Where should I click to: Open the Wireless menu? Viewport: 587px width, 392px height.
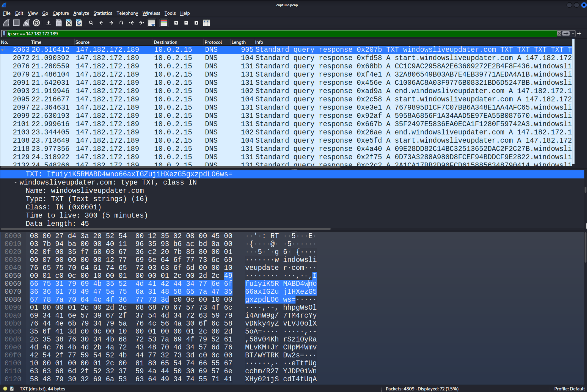151,13
